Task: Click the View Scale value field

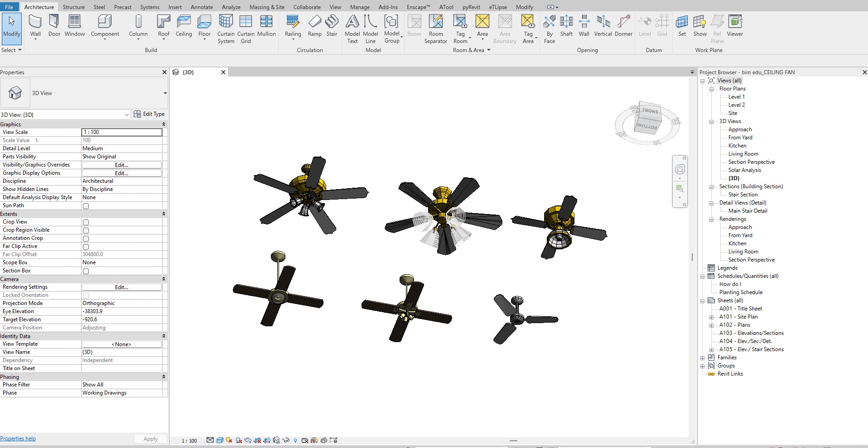Action: point(121,132)
